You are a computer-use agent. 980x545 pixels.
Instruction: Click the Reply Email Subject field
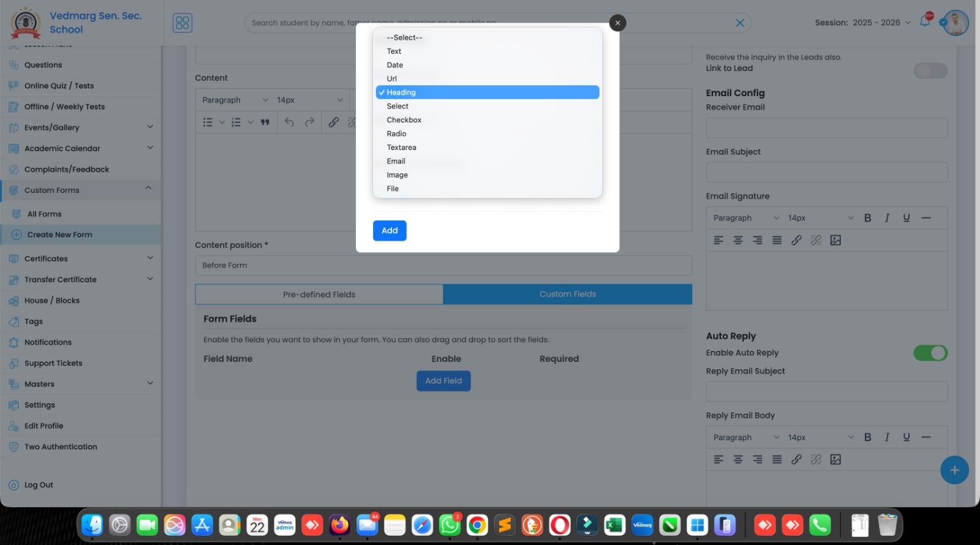(x=827, y=392)
